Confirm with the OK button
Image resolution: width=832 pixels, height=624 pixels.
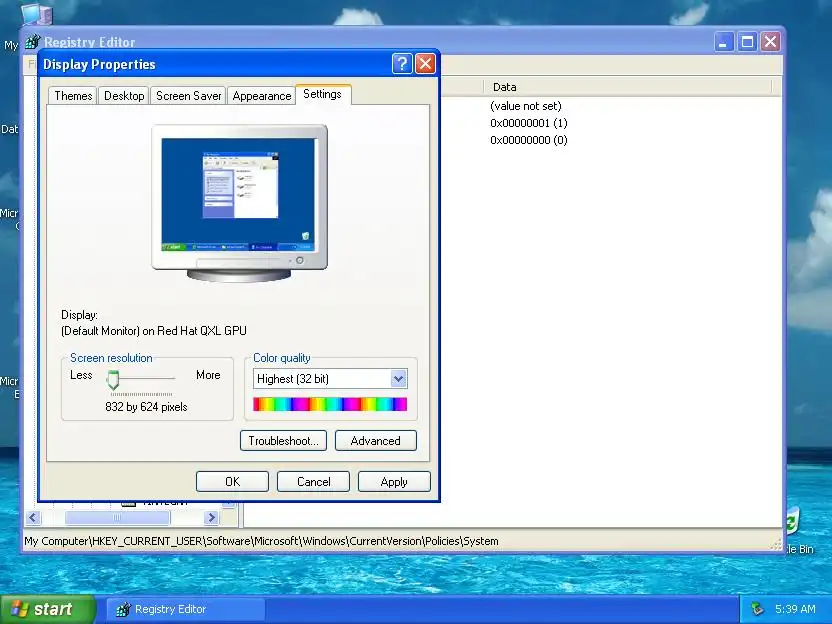(x=232, y=481)
